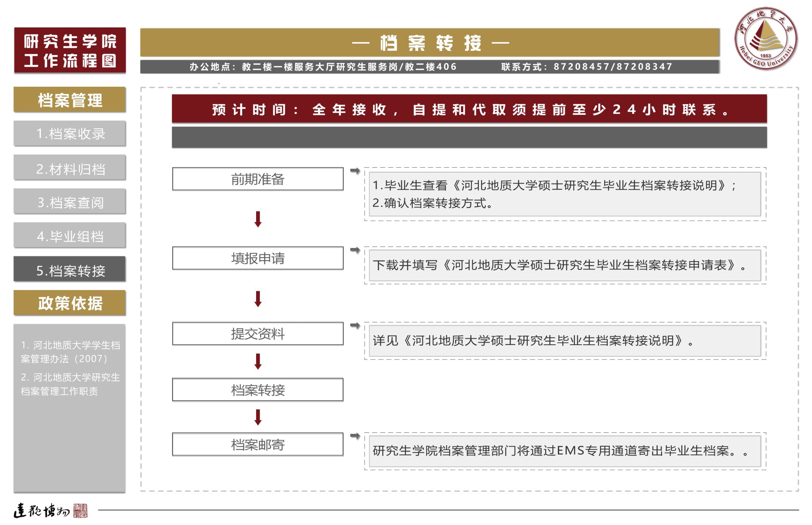Click the 研究生学院工作流程图 title block
812x525 pixels.
pyautogui.click(x=70, y=50)
